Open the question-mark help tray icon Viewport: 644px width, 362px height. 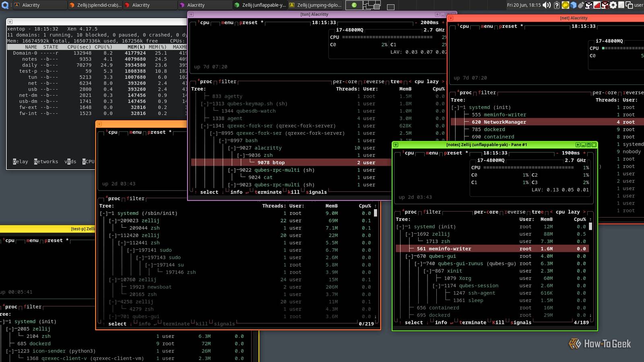[x=557, y=5]
